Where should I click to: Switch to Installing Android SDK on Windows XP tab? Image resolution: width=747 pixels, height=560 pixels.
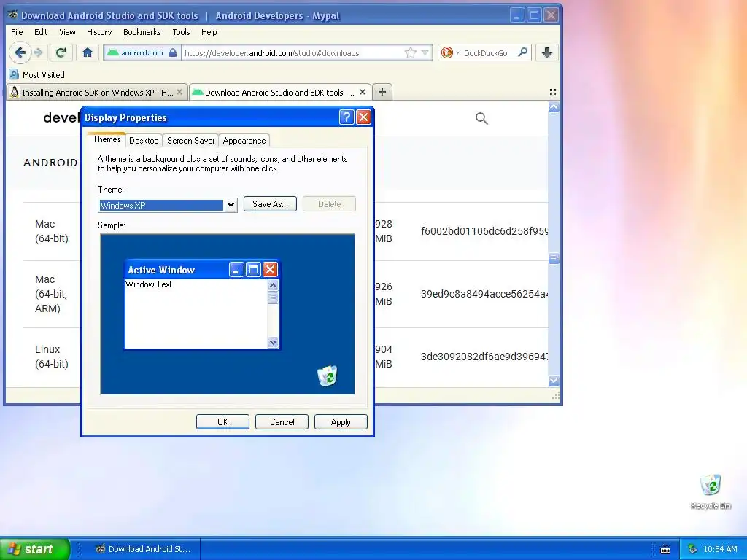click(97, 92)
